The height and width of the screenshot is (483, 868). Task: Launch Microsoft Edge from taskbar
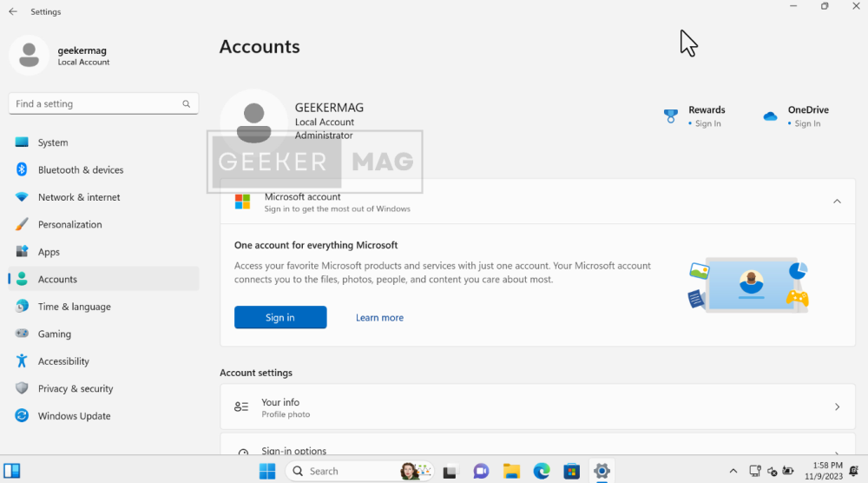[x=542, y=472]
